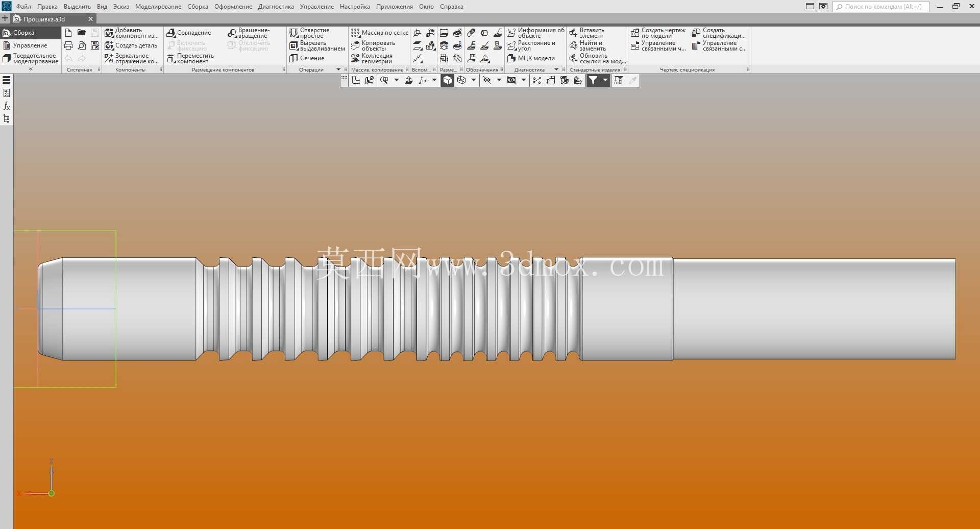Click Добавить компонент из... tool
Viewport: 980px width, 529px height.
click(x=132, y=33)
